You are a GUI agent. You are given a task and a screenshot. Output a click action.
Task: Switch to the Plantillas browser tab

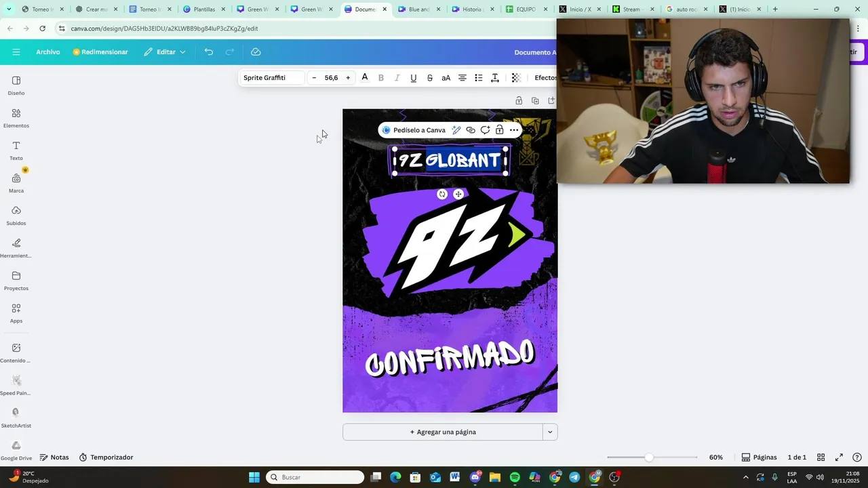tap(203, 9)
